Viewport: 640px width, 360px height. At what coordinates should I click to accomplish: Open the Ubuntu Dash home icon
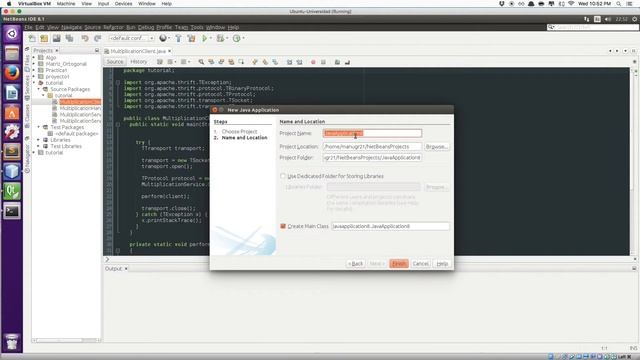point(12,33)
